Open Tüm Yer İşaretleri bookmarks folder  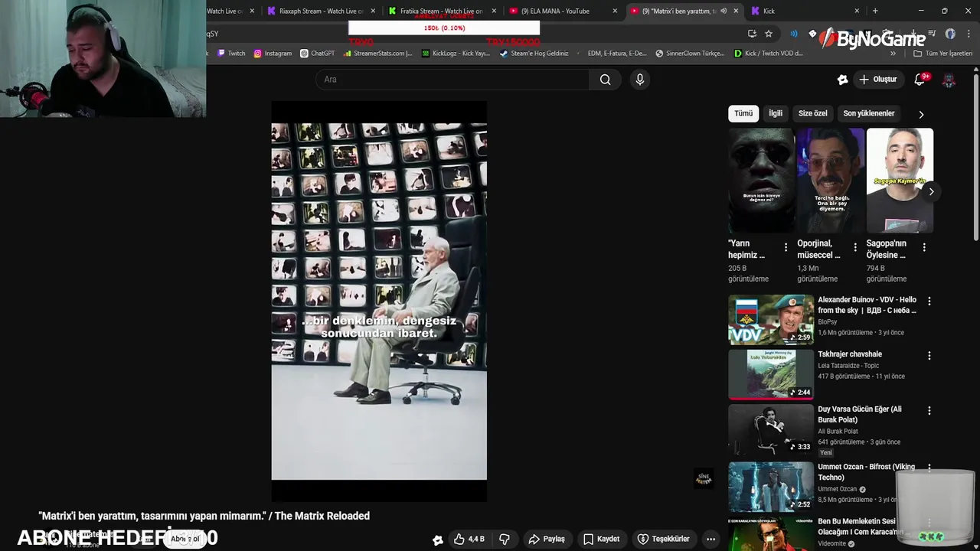943,54
